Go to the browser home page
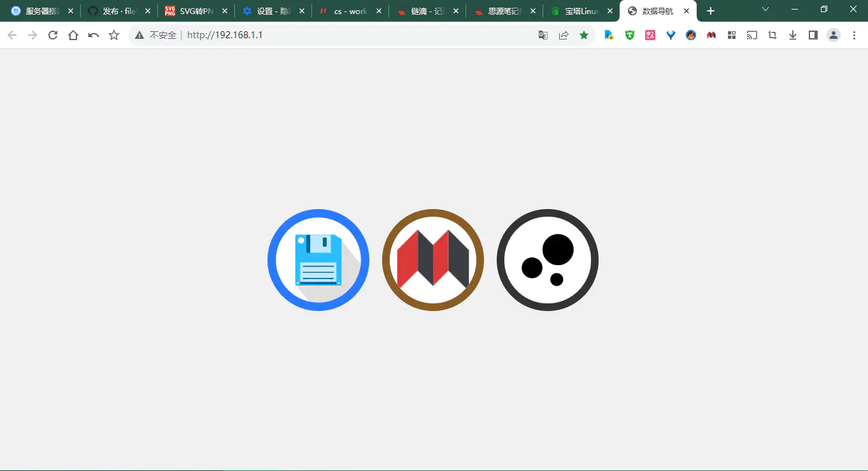Viewport: 868px width, 471px height. point(73,35)
